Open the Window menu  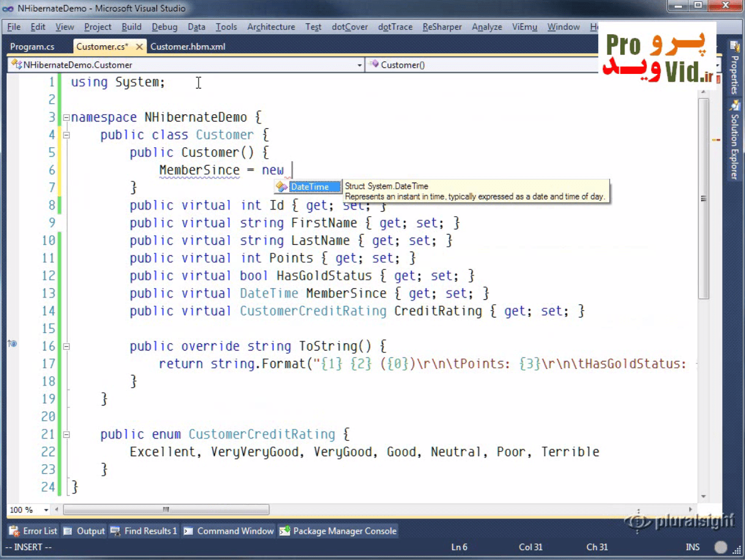(x=563, y=27)
